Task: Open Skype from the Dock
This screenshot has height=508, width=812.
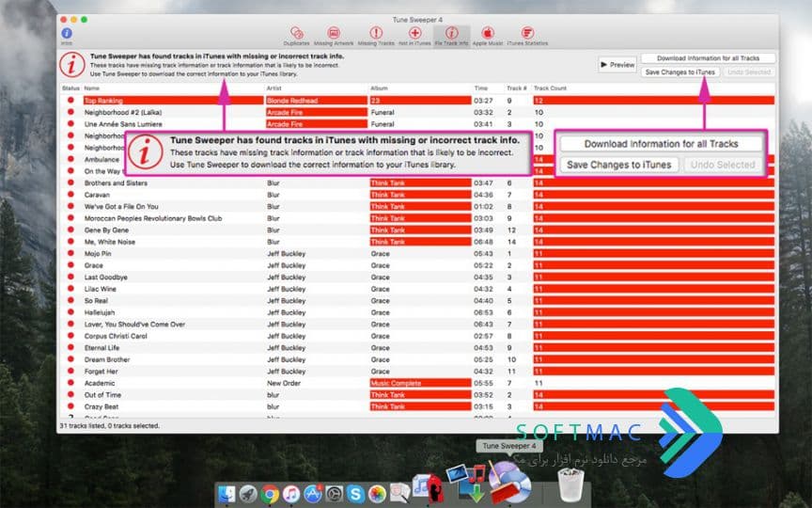Action: pyautogui.click(x=356, y=494)
